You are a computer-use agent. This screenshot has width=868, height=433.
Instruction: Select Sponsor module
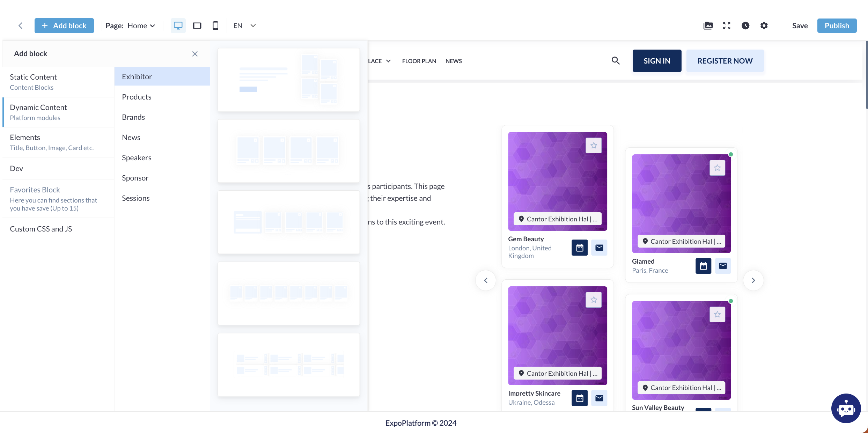[162, 178]
